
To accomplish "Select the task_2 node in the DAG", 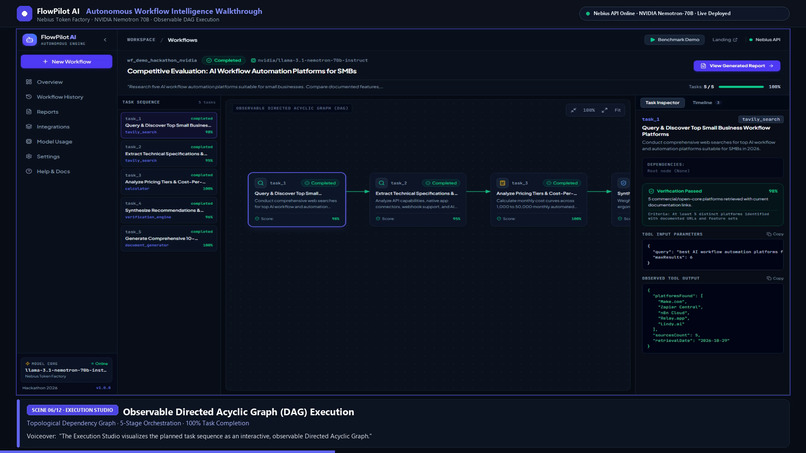I will click(x=418, y=200).
